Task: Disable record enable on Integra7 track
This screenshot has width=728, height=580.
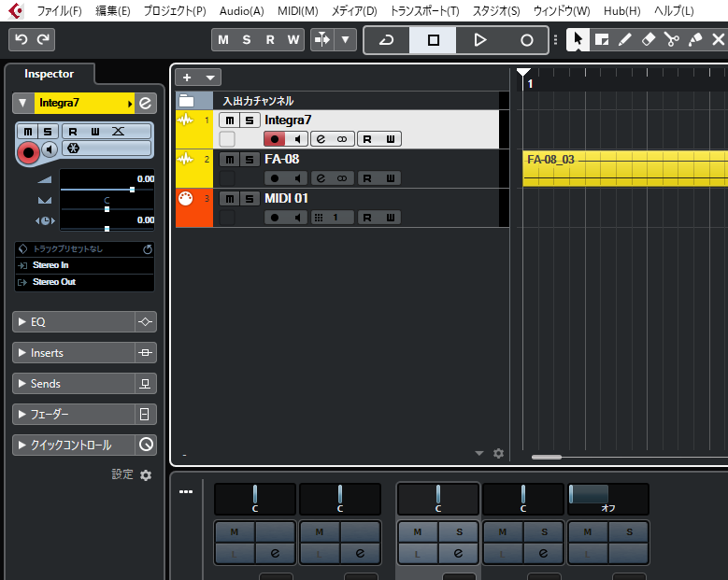Action: click(x=275, y=139)
